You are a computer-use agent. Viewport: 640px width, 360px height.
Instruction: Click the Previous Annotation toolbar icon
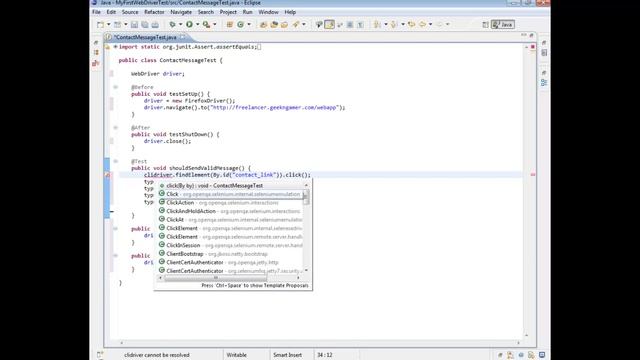click(394, 24)
